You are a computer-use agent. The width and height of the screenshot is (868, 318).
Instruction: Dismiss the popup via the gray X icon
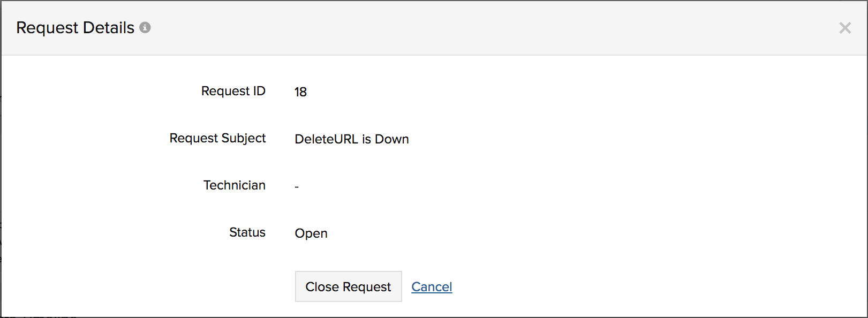pos(845,28)
